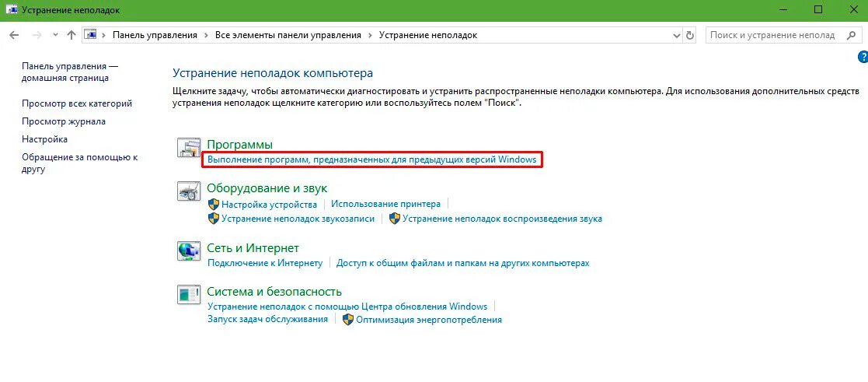Screen dimensions: 868x382
Task: Open 'Просмотр всех категорий'
Action: coord(77,103)
